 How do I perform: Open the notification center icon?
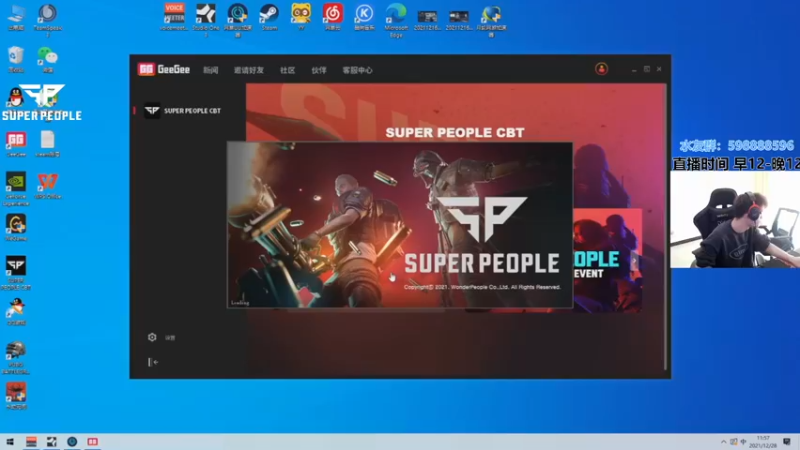pos(787,442)
